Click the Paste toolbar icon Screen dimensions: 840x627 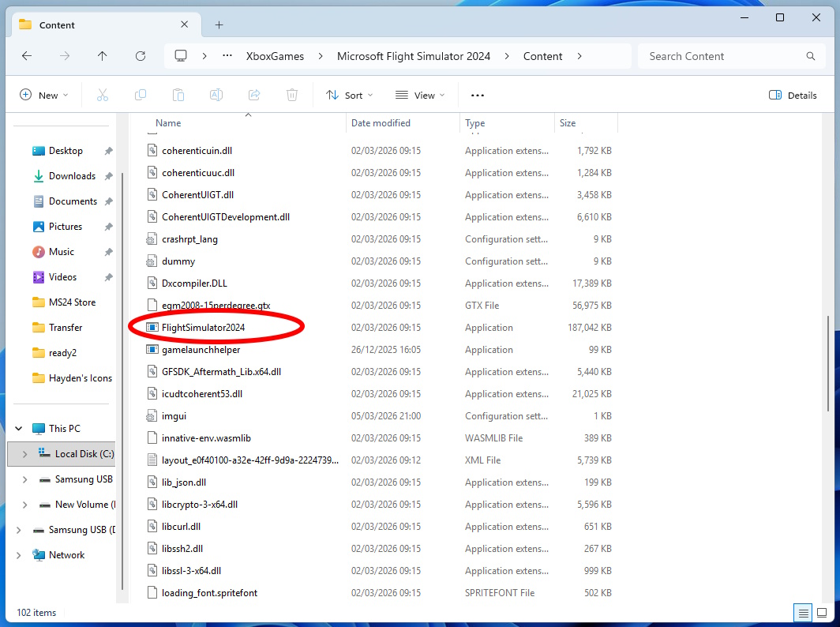click(178, 96)
